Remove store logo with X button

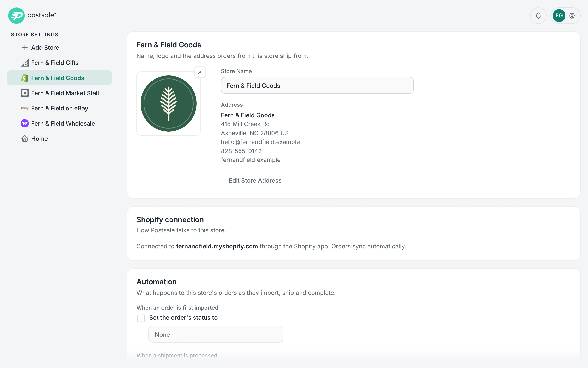200,72
